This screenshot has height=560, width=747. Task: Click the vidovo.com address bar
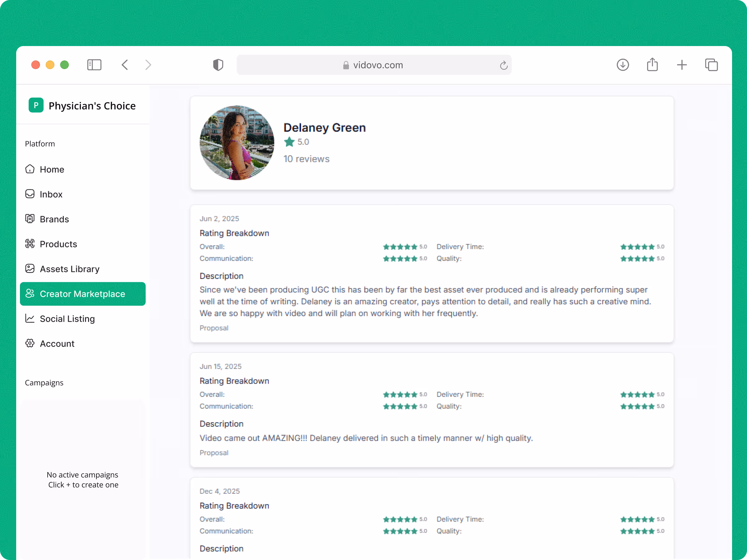(374, 65)
